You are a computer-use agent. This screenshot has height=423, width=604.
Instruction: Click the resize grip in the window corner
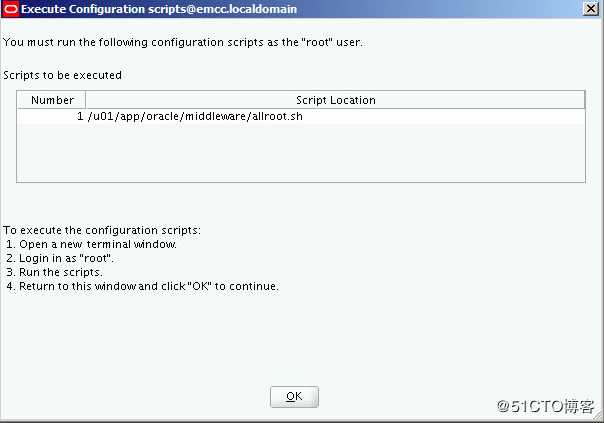point(599,418)
